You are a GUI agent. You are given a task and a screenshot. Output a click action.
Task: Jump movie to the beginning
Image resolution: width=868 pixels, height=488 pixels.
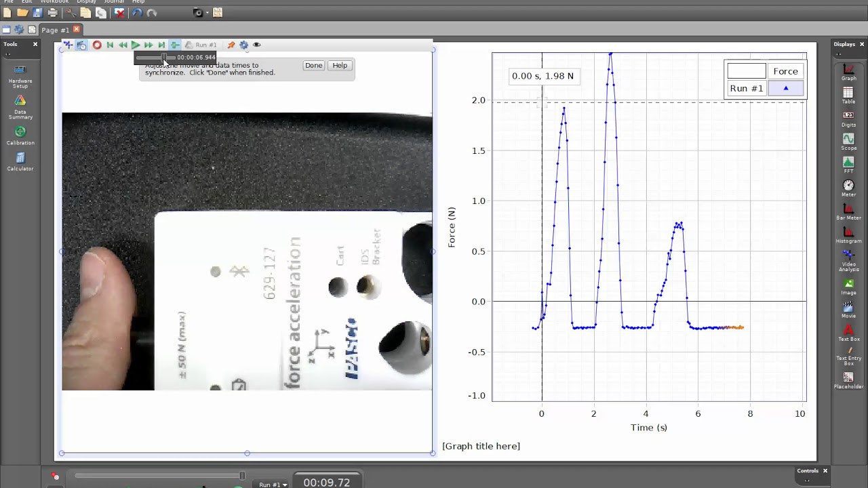(110, 45)
